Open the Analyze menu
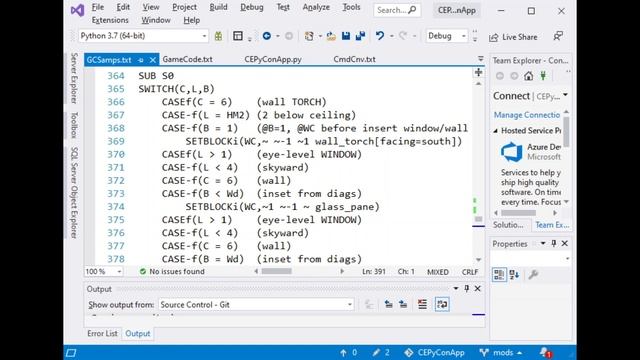The height and width of the screenshot is (360, 640). [316, 7]
